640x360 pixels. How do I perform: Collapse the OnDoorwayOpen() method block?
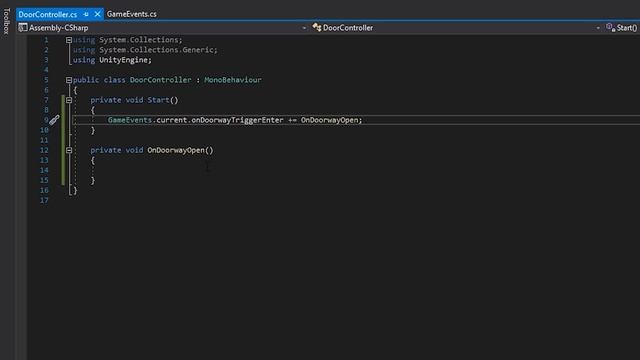[x=69, y=150]
